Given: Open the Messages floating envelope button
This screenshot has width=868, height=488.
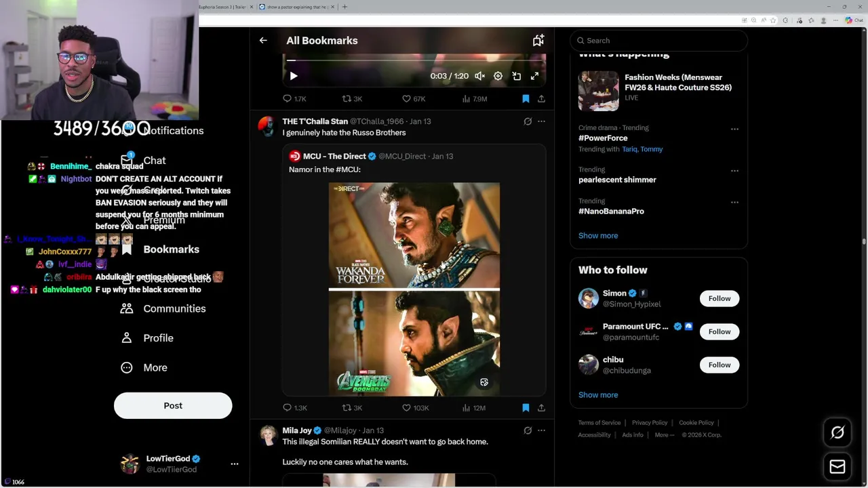Looking at the screenshot, I should click(837, 467).
